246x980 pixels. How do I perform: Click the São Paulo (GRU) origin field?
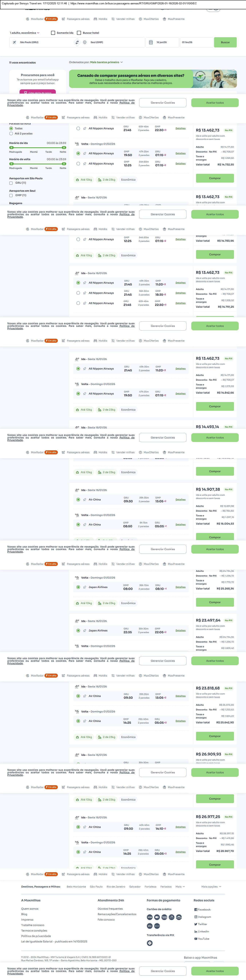pos(42,42)
